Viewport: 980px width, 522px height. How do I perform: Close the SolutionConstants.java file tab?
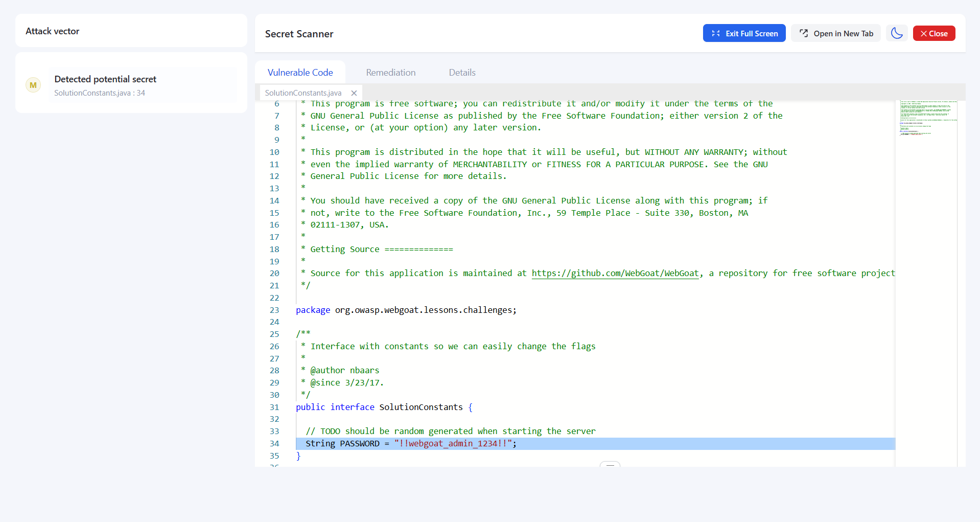pyautogui.click(x=354, y=93)
